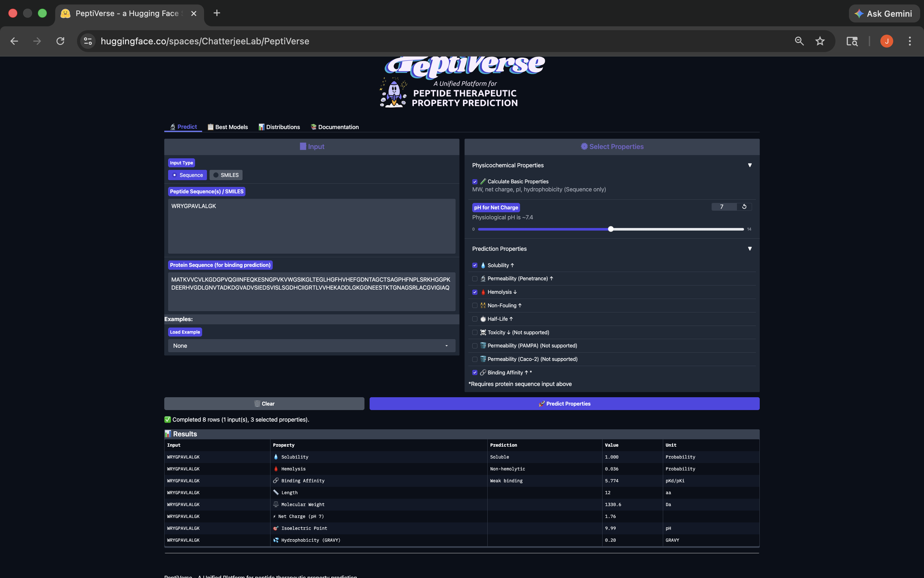This screenshot has height=578, width=924.
Task: Uncheck the Hemolysis property
Action: (475, 292)
